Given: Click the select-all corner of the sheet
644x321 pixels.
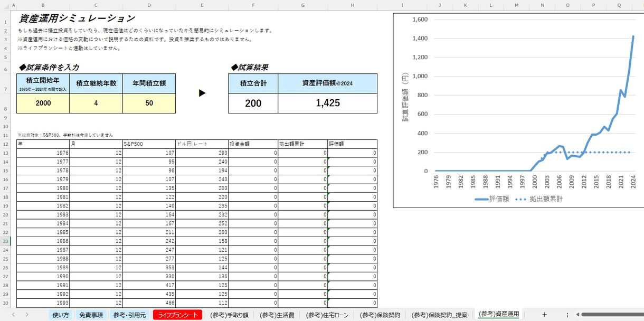Looking at the screenshot, I should [x=5, y=5].
